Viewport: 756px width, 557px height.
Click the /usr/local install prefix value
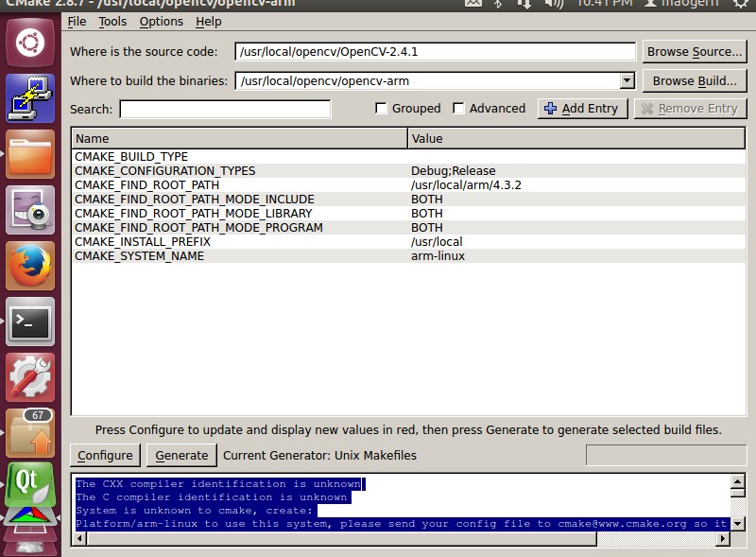pyautogui.click(x=437, y=242)
